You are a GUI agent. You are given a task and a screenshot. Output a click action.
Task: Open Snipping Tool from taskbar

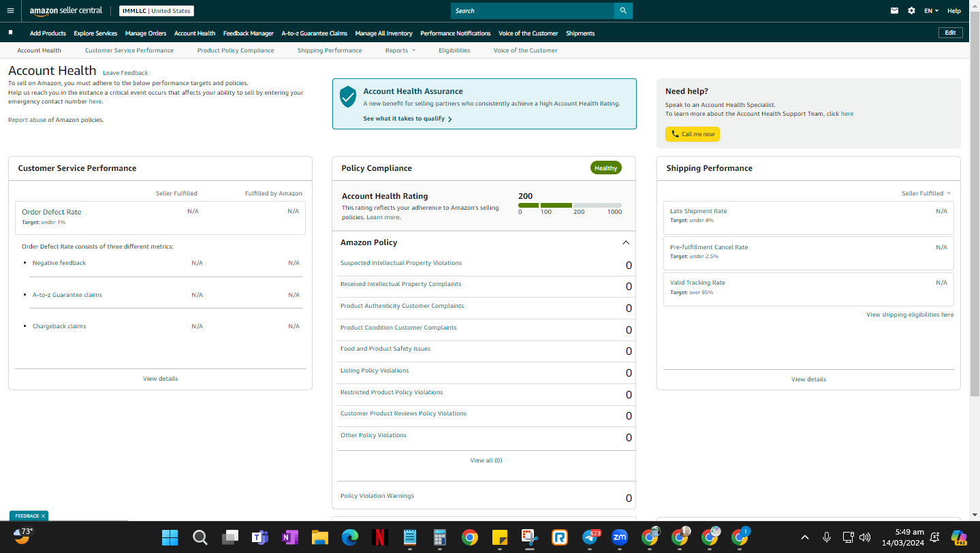tap(529, 537)
